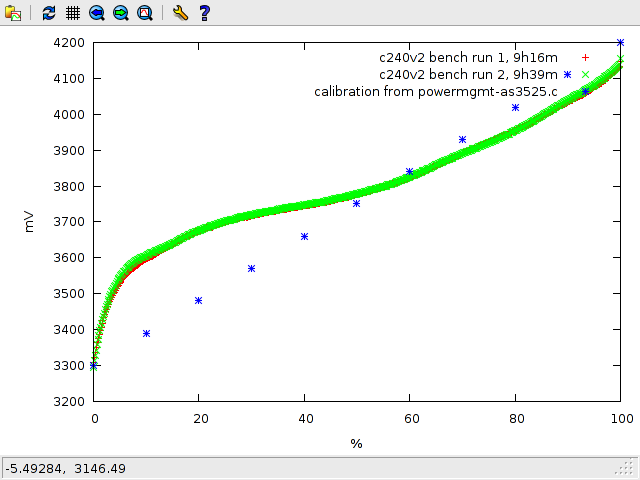Autoscale the plot axes
This screenshot has height=480, width=640.
point(145,13)
